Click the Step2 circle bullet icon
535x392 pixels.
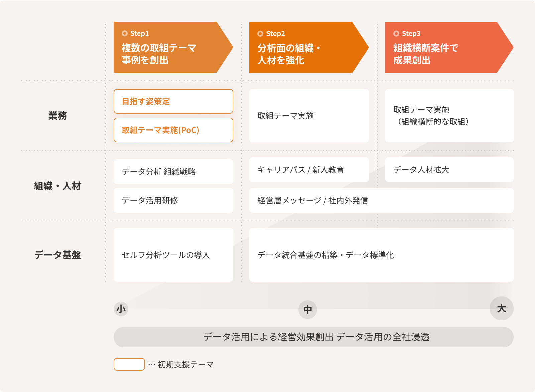click(260, 34)
